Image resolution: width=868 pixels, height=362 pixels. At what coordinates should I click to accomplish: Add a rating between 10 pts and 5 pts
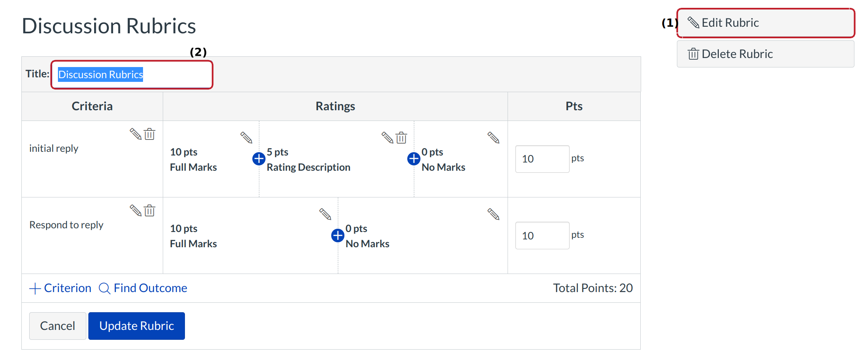pyautogui.click(x=259, y=158)
